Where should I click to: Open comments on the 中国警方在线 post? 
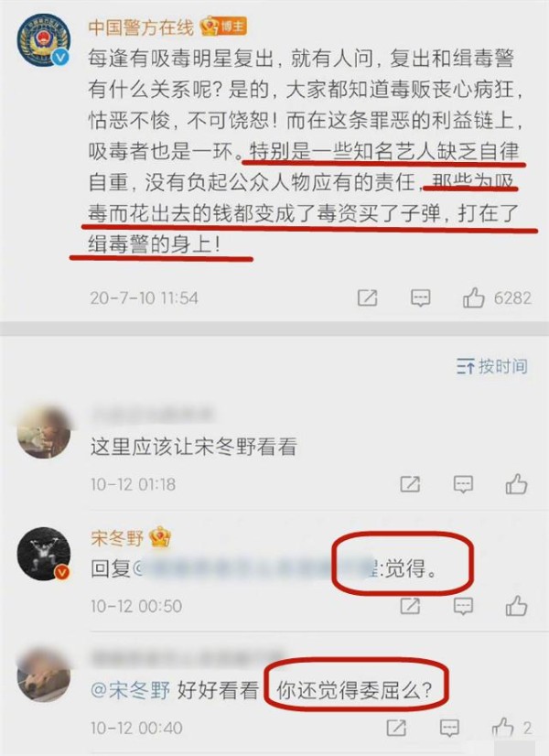[420, 298]
